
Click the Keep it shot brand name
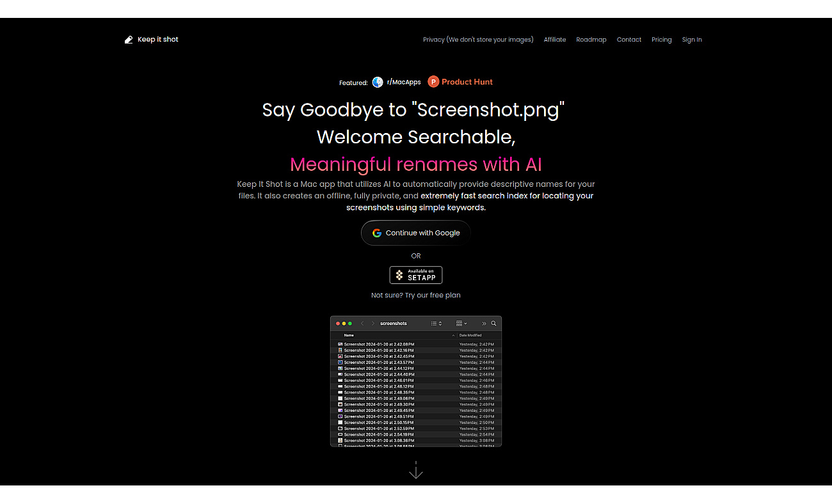coord(158,40)
